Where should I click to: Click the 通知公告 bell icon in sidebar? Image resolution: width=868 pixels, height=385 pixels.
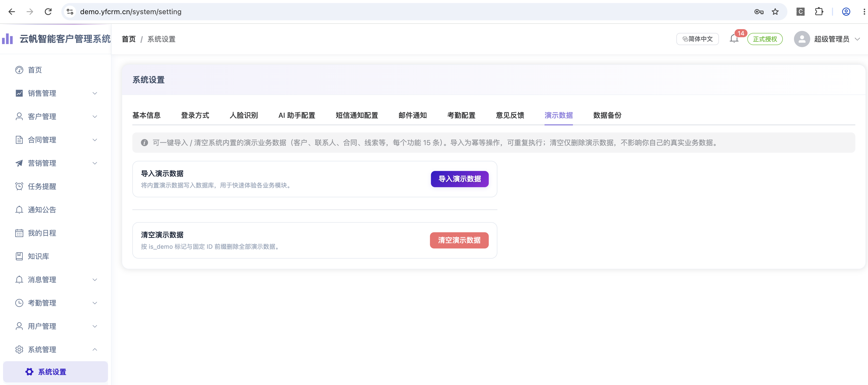[19, 210]
